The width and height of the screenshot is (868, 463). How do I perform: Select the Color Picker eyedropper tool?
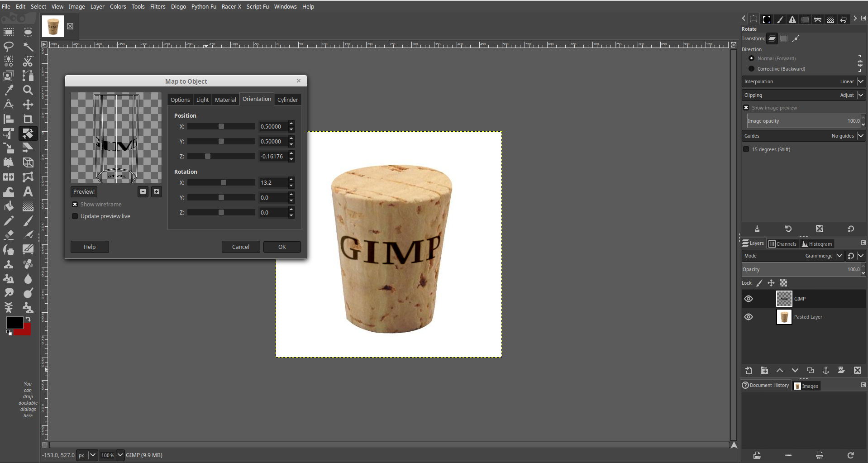click(x=9, y=90)
